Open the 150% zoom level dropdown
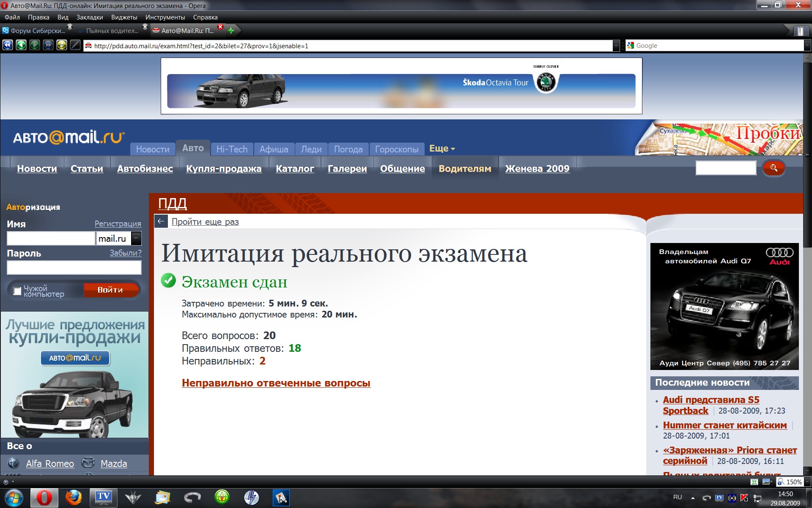The image size is (812, 508). point(807,482)
